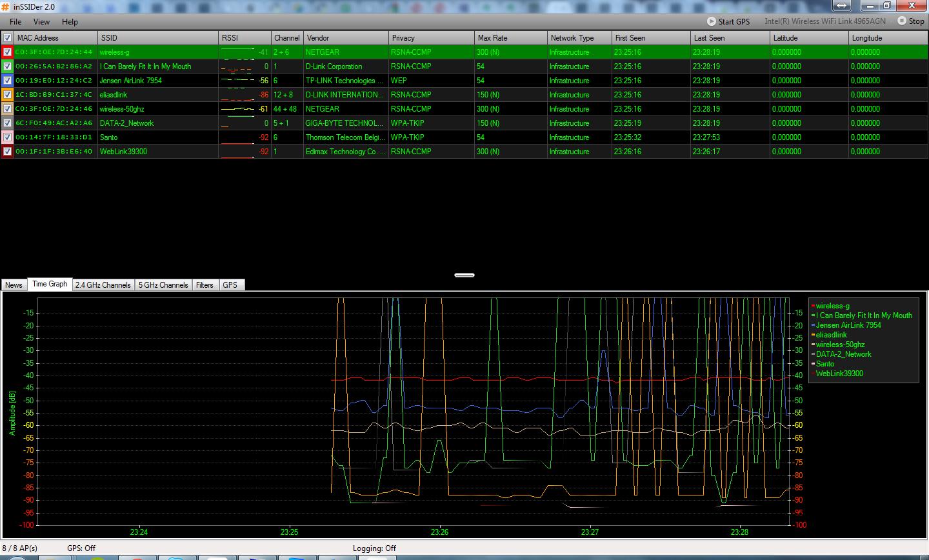Sort by SSID column header

(158, 38)
